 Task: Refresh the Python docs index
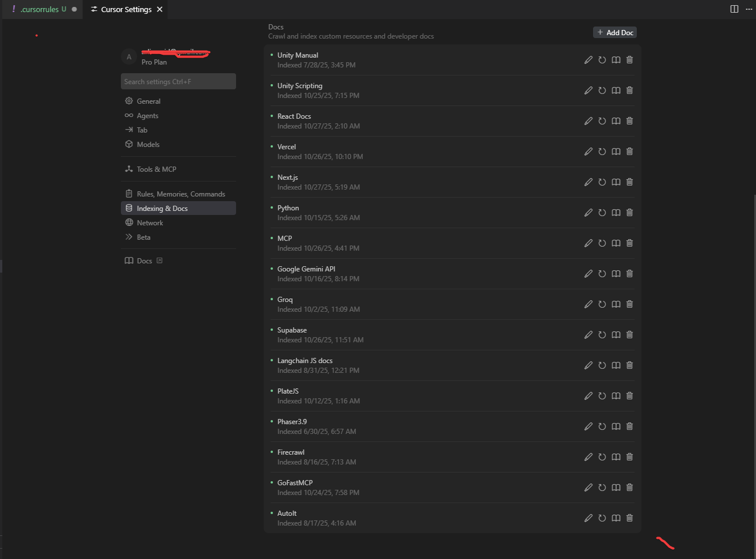pyautogui.click(x=602, y=213)
